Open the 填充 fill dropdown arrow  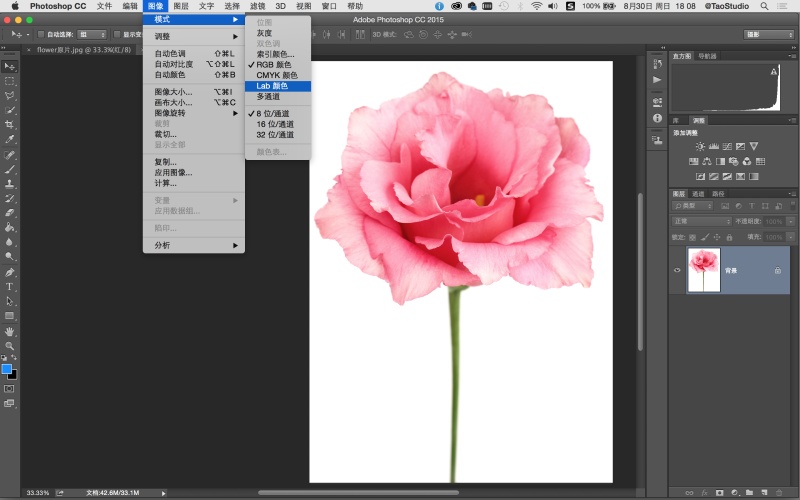(x=790, y=237)
